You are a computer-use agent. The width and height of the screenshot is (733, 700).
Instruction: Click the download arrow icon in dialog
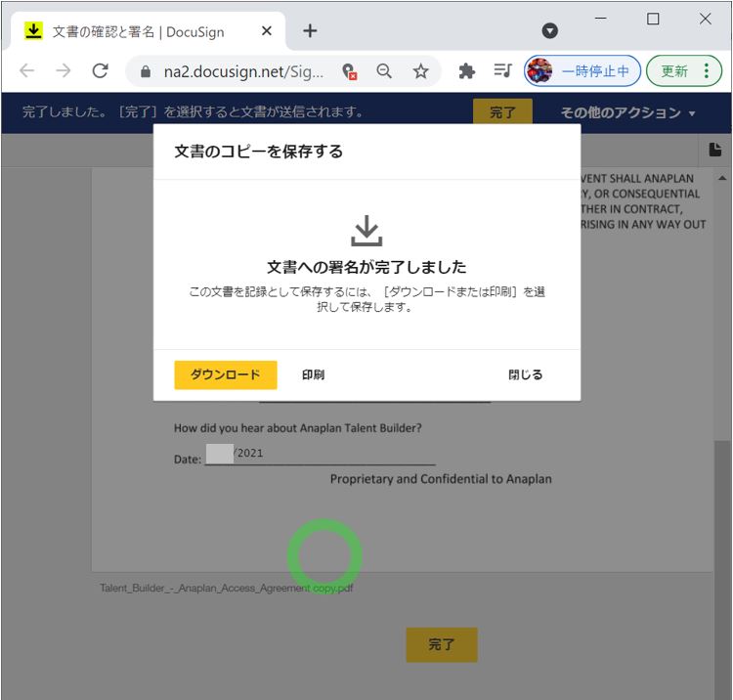366,231
